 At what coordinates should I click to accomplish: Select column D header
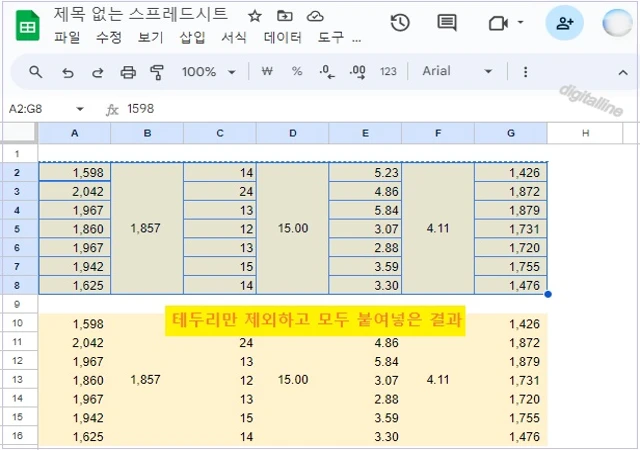click(x=293, y=133)
